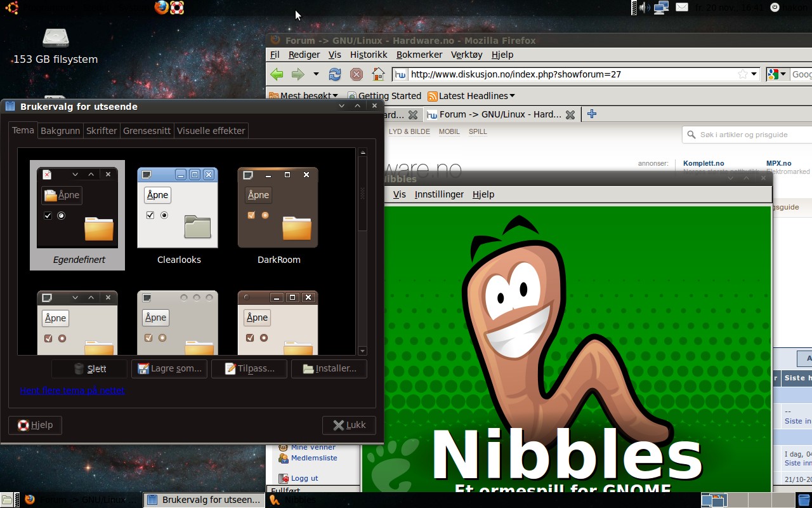Click the Firefox back arrow
Screen dimensions: 812x508
point(277,74)
